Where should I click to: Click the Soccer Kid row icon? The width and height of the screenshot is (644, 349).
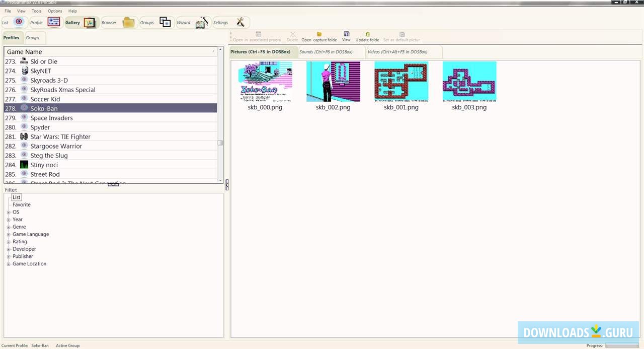24,99
